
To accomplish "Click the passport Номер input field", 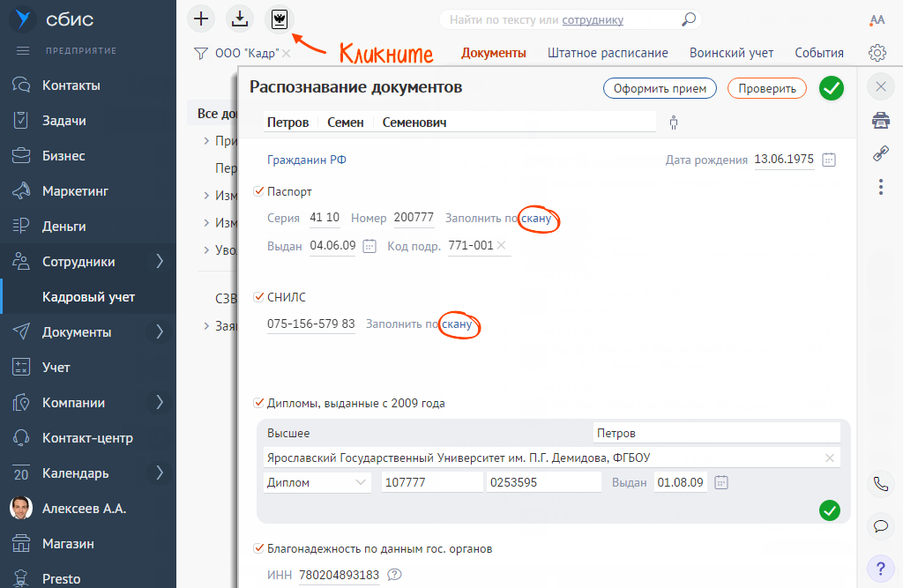I will [414, 218].
